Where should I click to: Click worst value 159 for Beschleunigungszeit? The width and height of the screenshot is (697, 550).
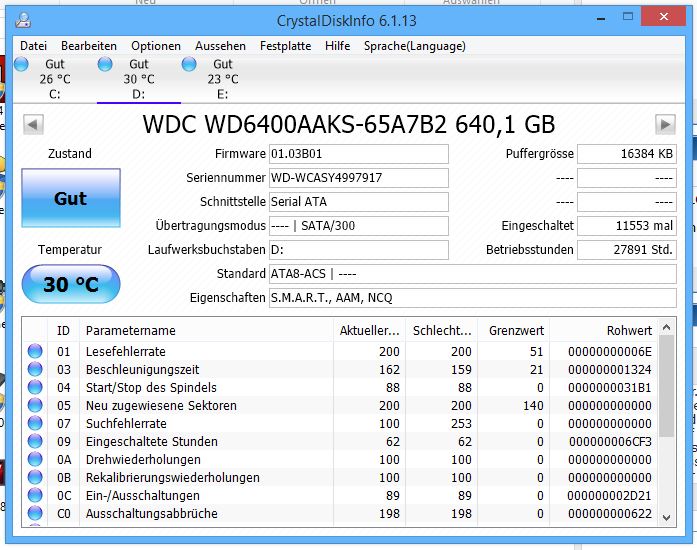(x=461, y=369)
